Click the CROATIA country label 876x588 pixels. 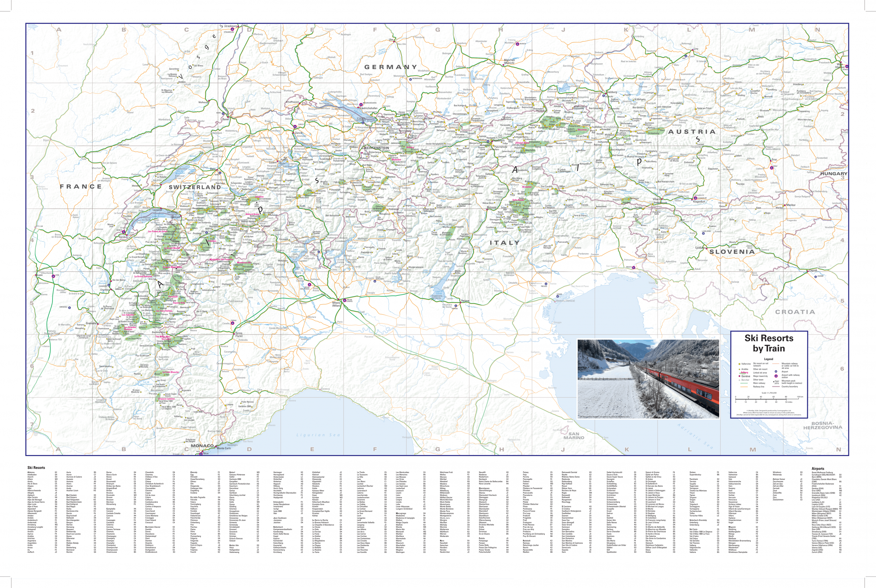pos(795,312)
